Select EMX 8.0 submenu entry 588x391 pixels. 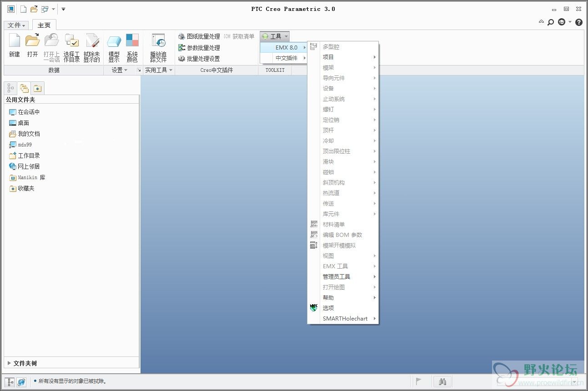pos(283,47)
